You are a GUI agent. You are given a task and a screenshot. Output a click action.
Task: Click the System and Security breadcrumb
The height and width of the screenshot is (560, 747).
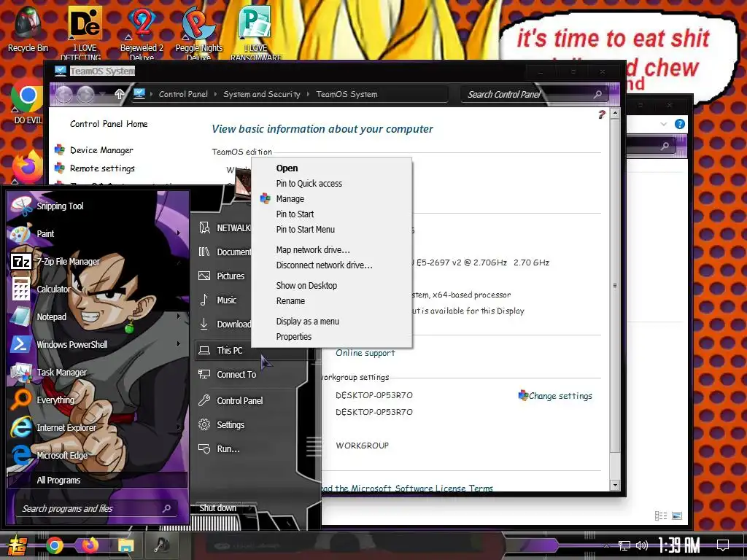pos(262,94)
